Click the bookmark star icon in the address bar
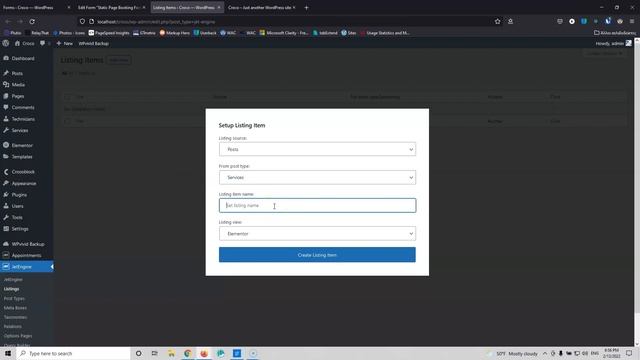 click(498, 21)
